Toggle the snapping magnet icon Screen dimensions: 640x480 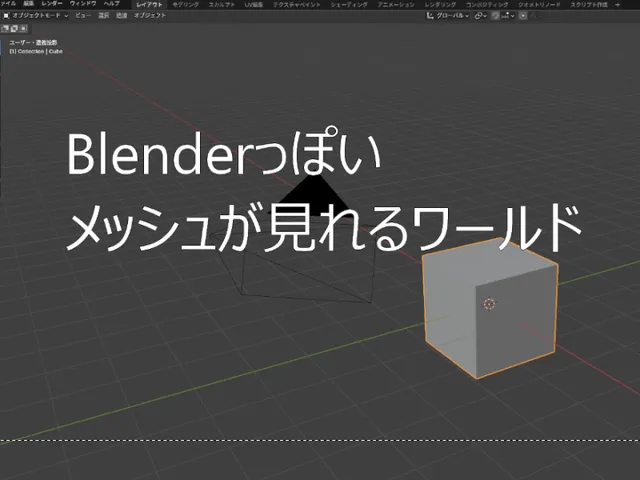495,16
